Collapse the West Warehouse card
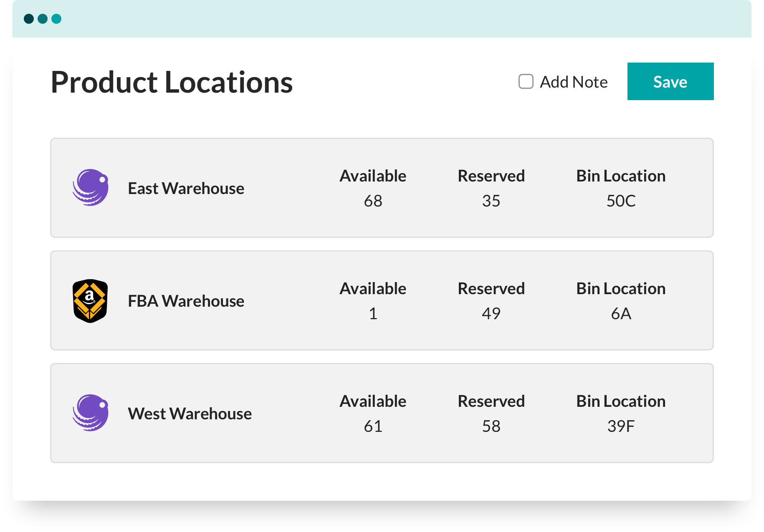 [x=382, y=413]
